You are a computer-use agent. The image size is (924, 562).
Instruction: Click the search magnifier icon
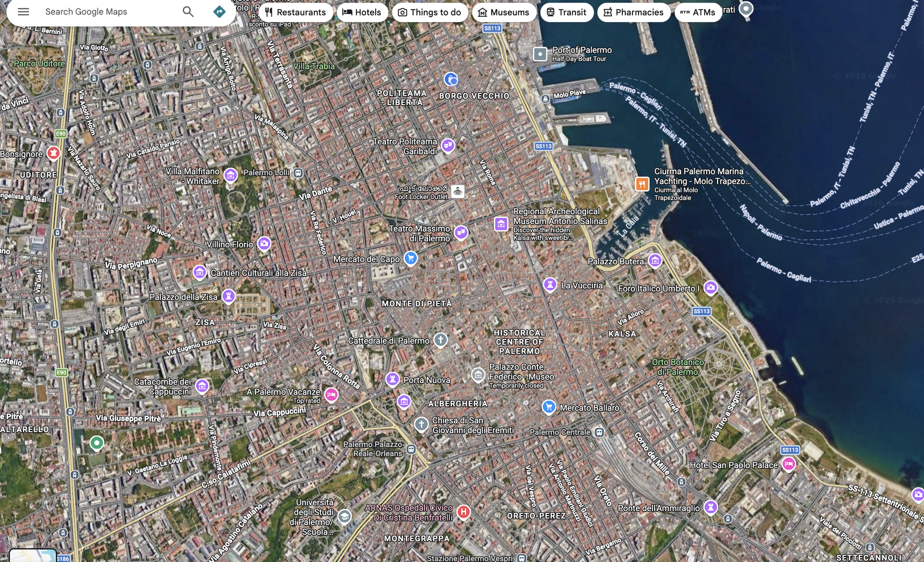pyautogui.click(x=188, y=11)
